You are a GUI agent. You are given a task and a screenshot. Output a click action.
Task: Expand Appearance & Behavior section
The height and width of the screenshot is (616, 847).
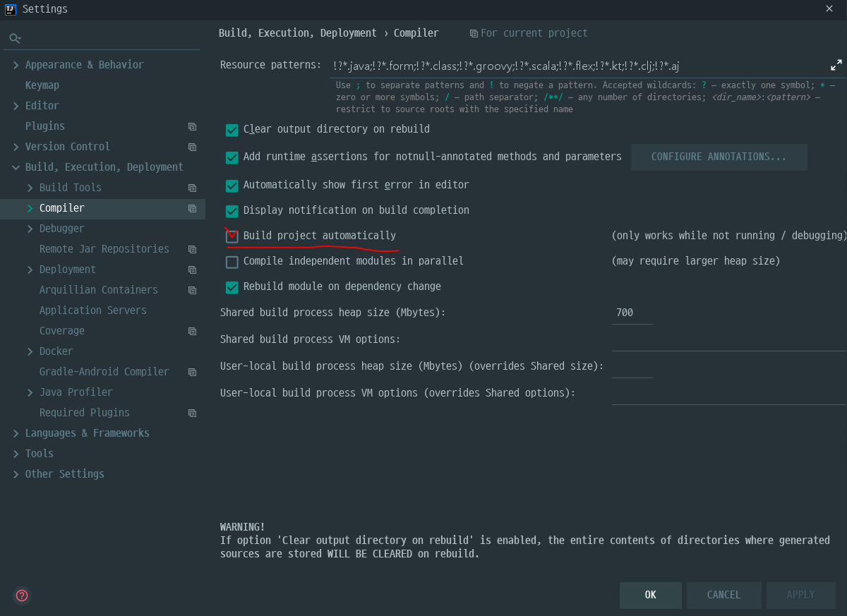tap(16, 65)
